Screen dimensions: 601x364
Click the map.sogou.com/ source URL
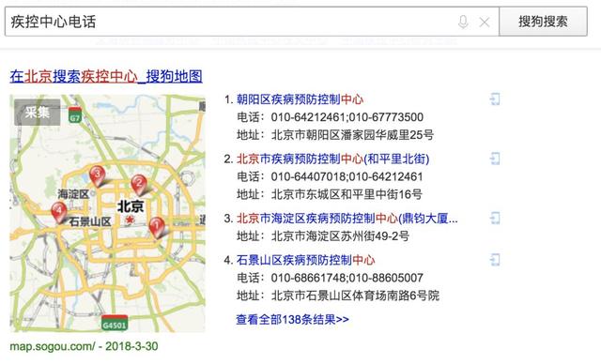pos(53,346)
